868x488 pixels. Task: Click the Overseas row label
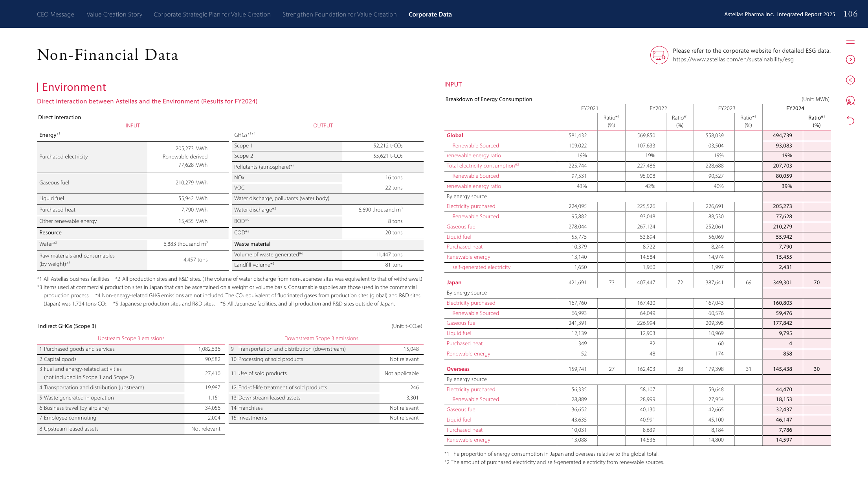coord(458,369)
